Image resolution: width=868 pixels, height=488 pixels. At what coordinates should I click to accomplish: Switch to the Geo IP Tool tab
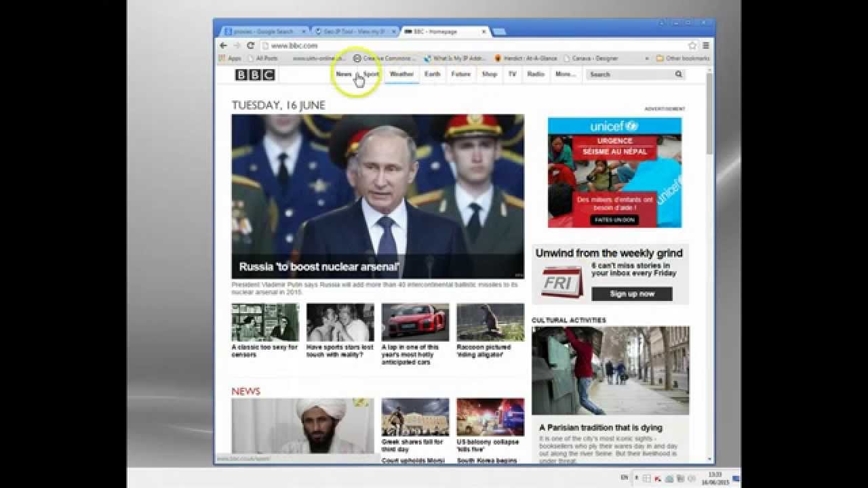355,31
